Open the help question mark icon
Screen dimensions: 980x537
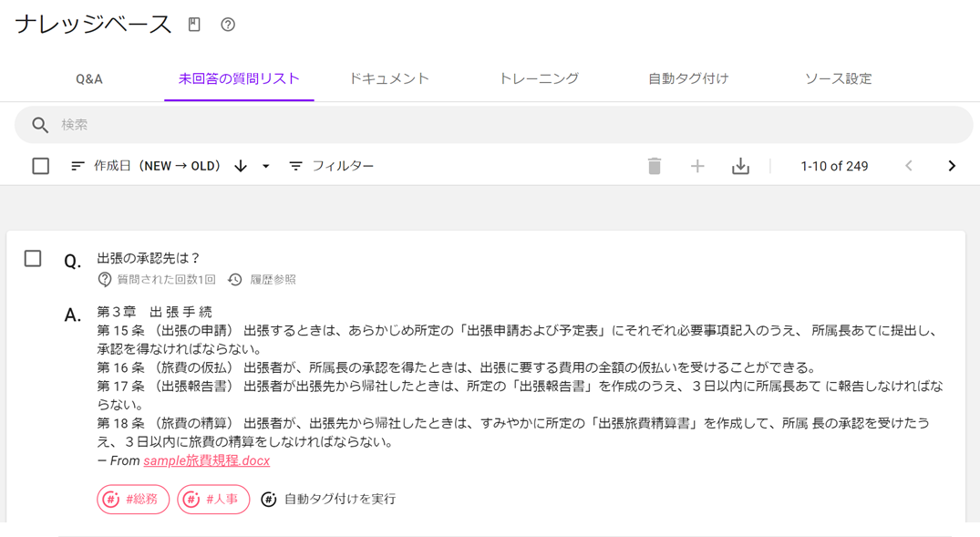point(228,25)
